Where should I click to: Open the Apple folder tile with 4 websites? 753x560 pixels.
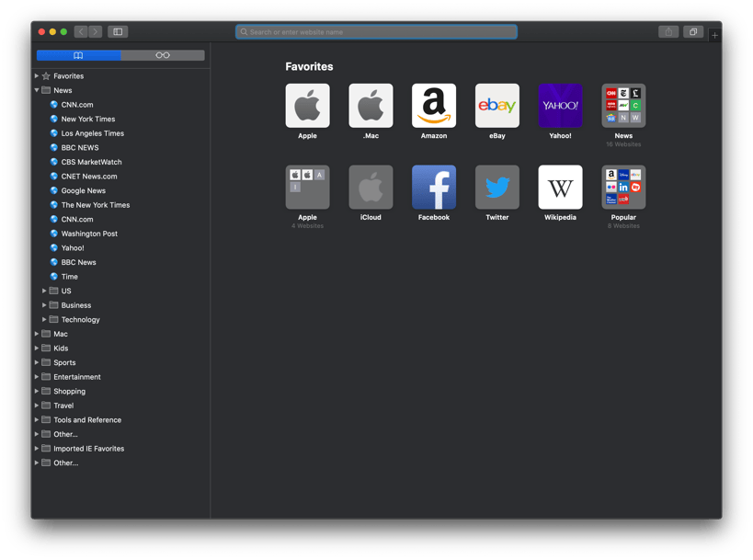(307, 188)
